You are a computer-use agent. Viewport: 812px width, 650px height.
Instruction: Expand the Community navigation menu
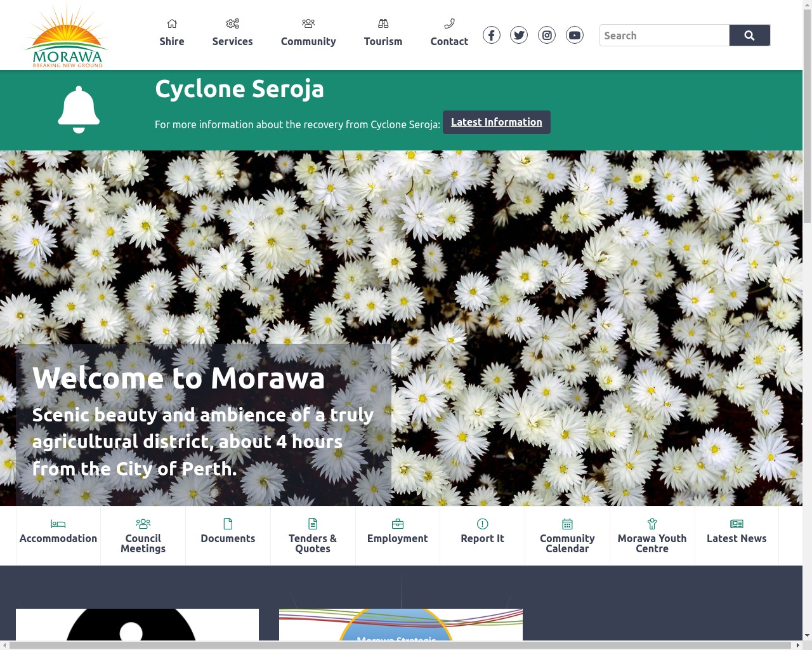308,35
